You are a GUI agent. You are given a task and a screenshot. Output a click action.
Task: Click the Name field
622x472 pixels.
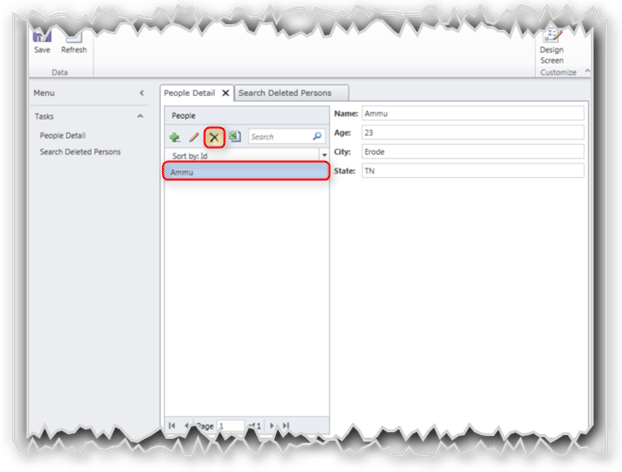(x=472, y=113)
